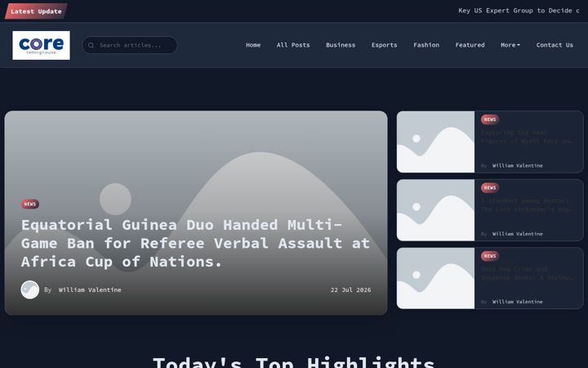Expand the More dropdown in the navigation
This screenshot has height=368, width=588.
pos(510,45)
